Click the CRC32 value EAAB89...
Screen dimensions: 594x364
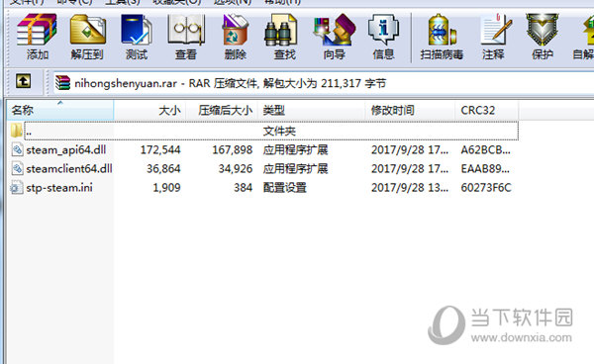coord(485,168)
